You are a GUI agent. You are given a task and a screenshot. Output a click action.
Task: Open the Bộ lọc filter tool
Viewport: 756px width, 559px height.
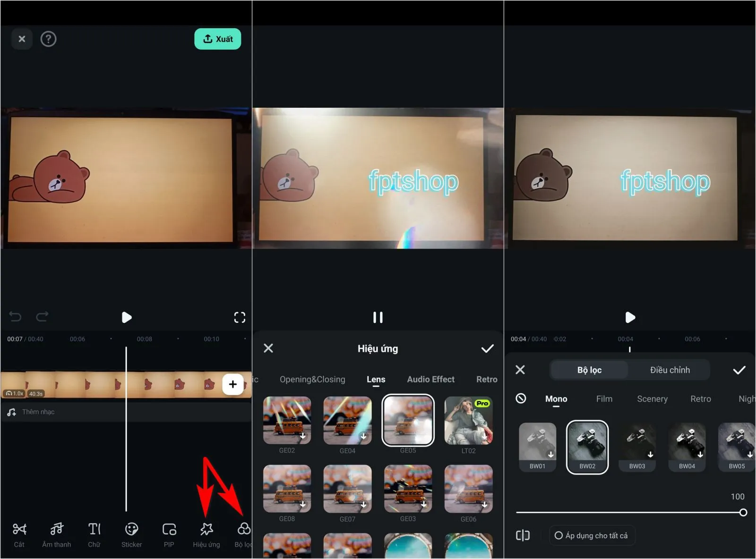click(x=243, y=535)
